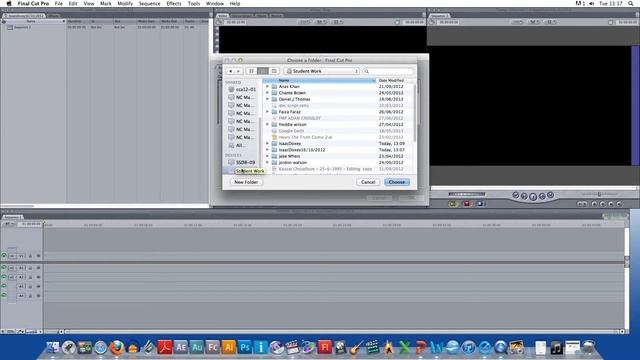Image resolution: width=640 pixels, height=360 pixels.
Task: Sort the list by Name column header
Action: tap(319, 80)
